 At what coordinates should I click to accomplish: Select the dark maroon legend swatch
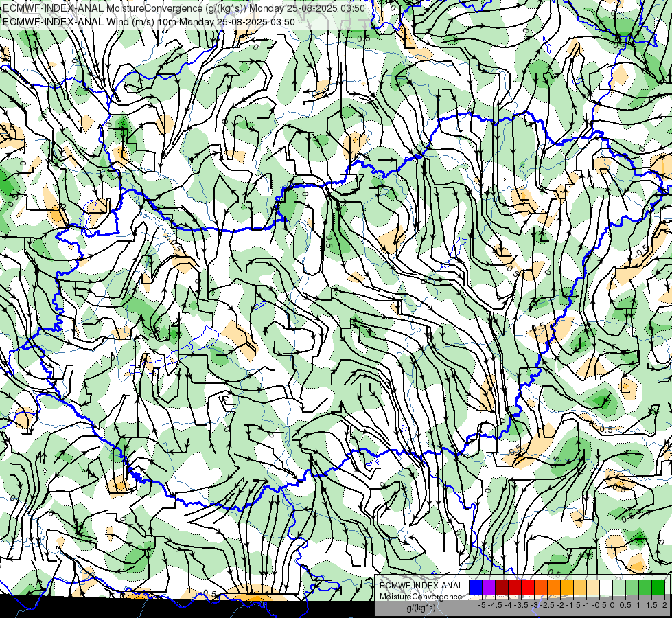coord(502,587)
